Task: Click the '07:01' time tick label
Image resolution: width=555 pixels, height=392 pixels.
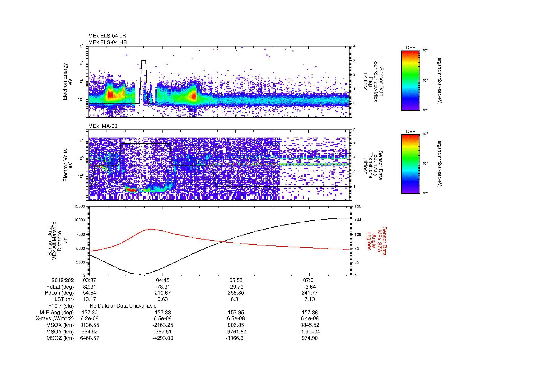Action: coord(309,280)
